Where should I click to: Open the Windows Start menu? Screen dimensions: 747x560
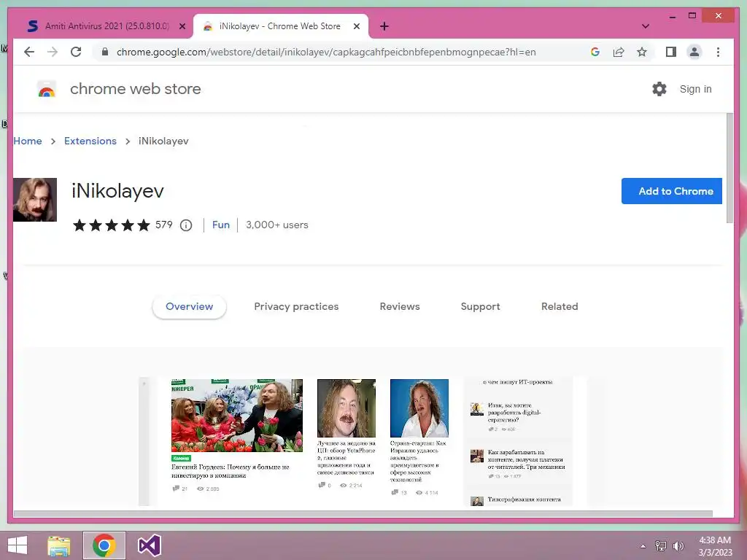(x=18, y=545)
